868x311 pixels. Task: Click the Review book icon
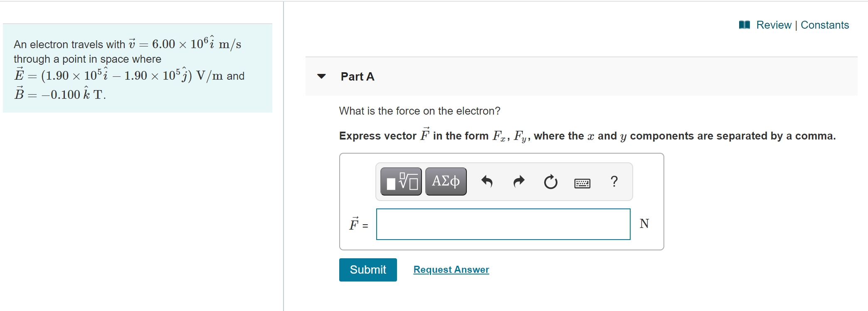coord(744,25)
